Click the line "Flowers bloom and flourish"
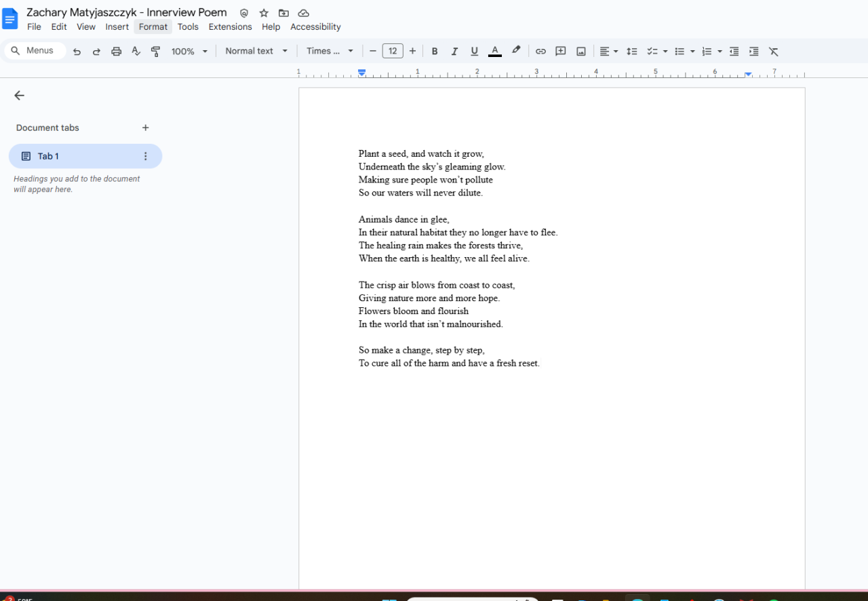868x601 pixels. pyautogui.click(x=414, y=311)
